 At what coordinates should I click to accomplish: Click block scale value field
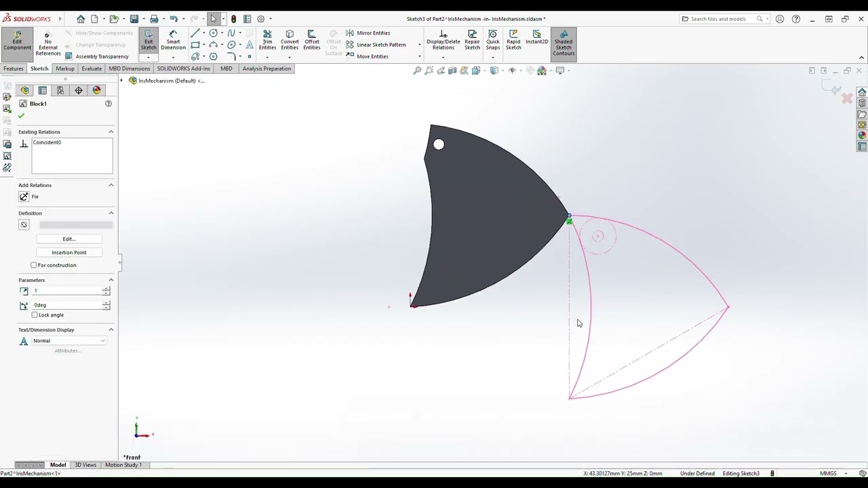(x=66, y=291)
